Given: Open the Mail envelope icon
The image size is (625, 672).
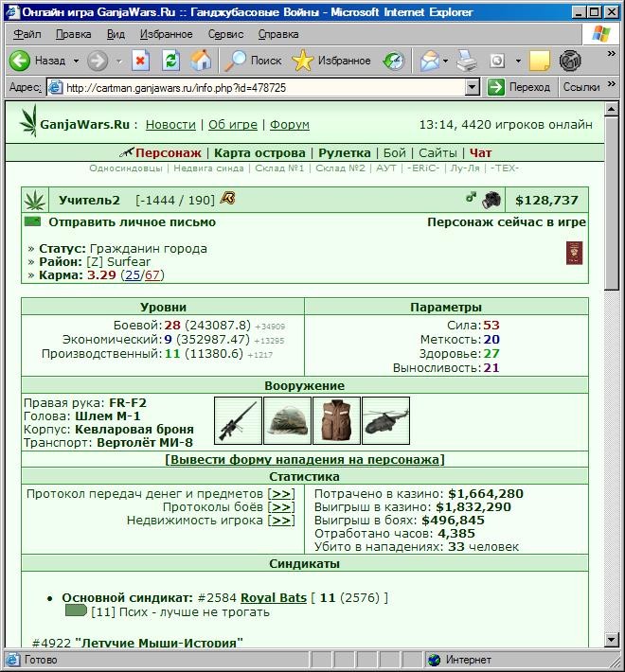Looking at the screenshot, I should point(430,61).
